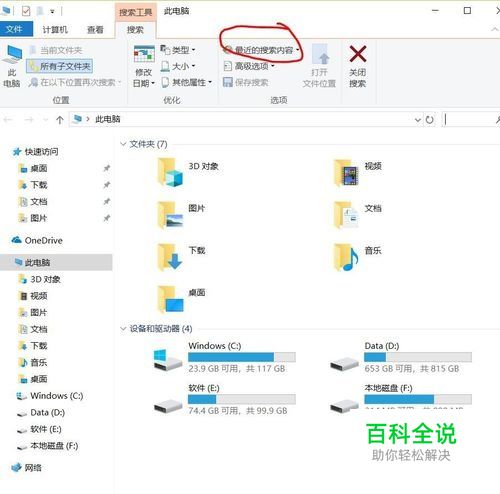Open the 桌面 folder in main pane
The image size is (500, 494).
[170, 299]
